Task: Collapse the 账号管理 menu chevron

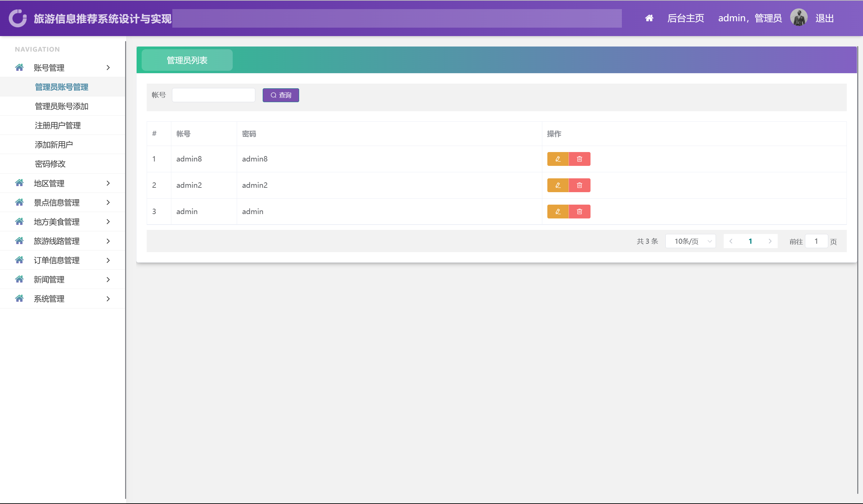Action: pos(108,67)
